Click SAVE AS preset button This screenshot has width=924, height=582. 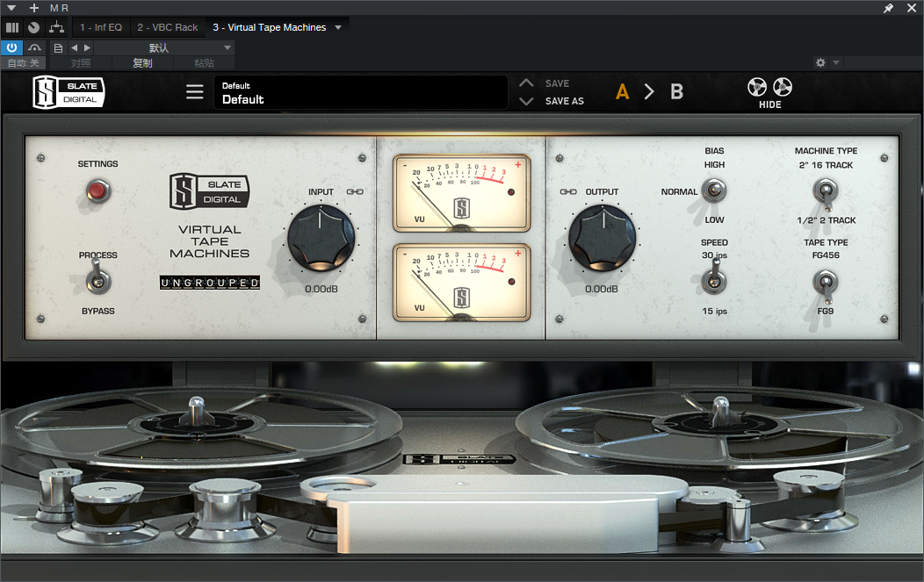coord(565,101)
